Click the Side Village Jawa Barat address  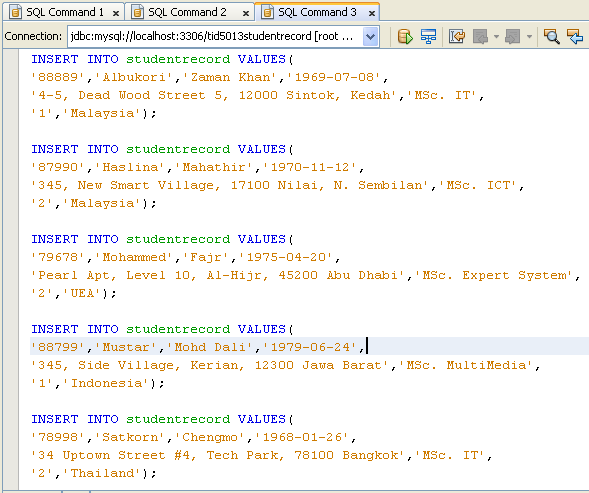[210, 365]
